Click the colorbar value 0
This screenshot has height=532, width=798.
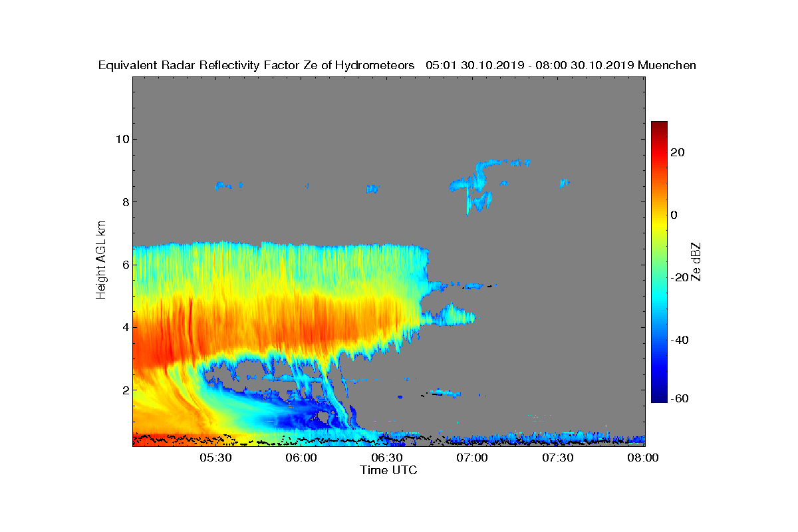(x=674, y=215)
